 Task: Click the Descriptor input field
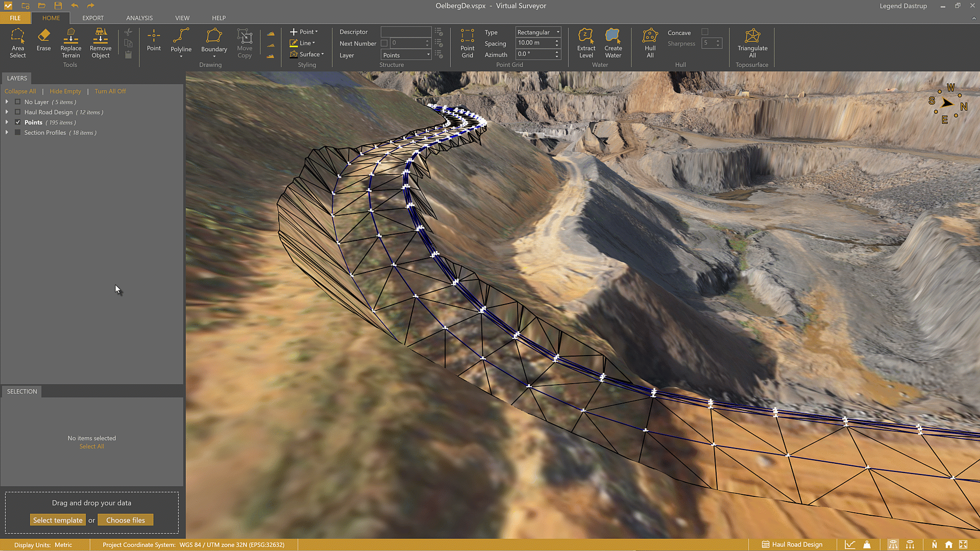(406, 32)
